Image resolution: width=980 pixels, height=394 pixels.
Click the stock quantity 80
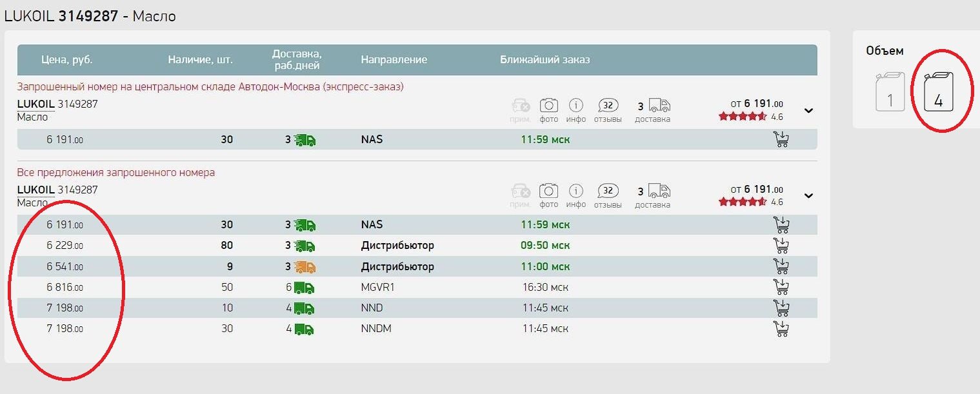[226, 246]
